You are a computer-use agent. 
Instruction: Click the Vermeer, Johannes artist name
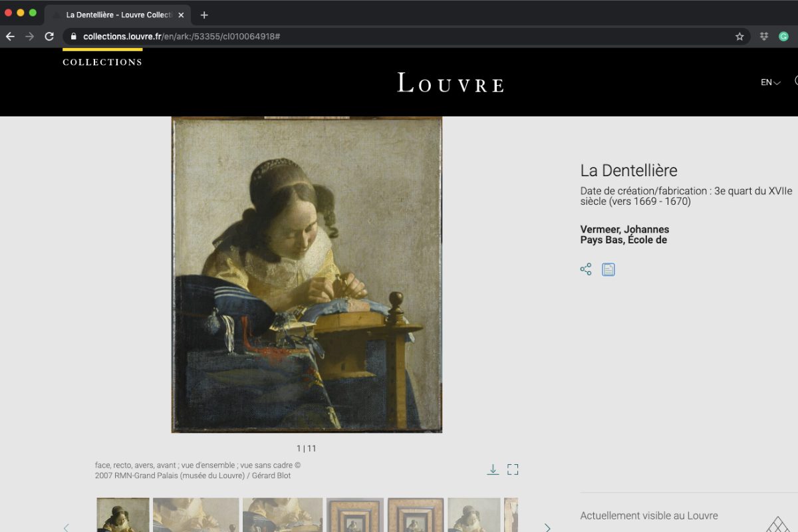(x=624, y=229)
